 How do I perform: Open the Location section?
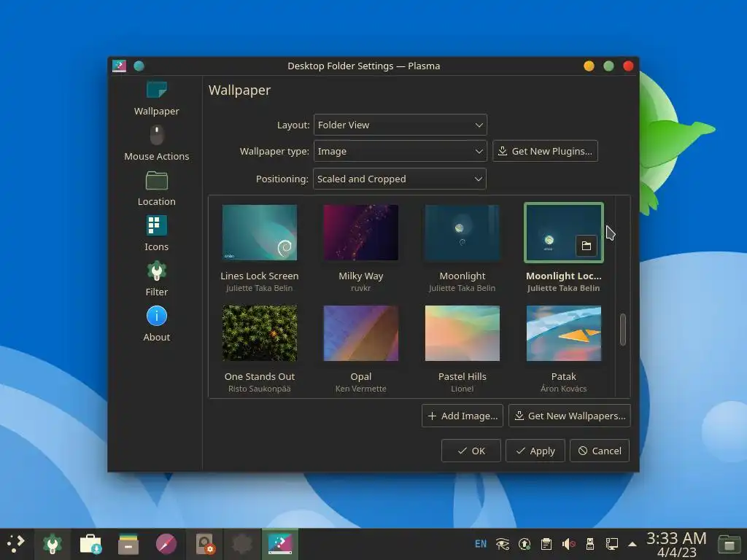(x=156, y=189)
